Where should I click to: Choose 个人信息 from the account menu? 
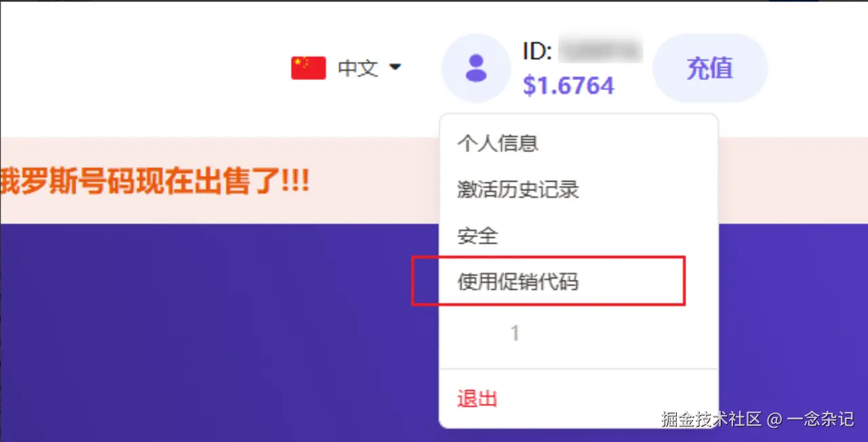click(498, 143)
